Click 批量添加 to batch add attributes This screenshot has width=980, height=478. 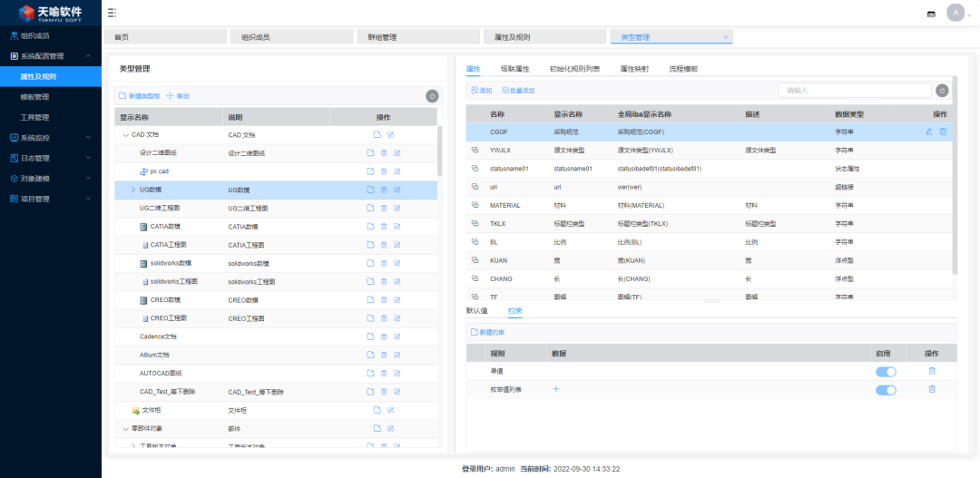[x=518, y=91]
